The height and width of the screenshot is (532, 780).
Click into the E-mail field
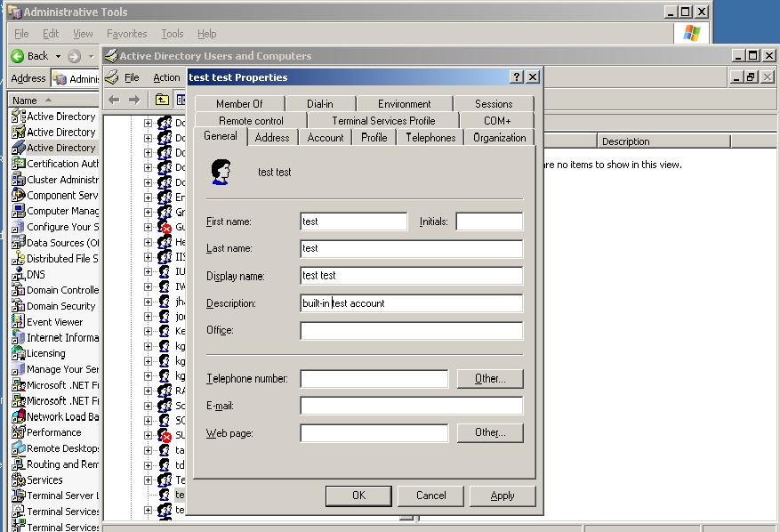click(x=412, y=406)
